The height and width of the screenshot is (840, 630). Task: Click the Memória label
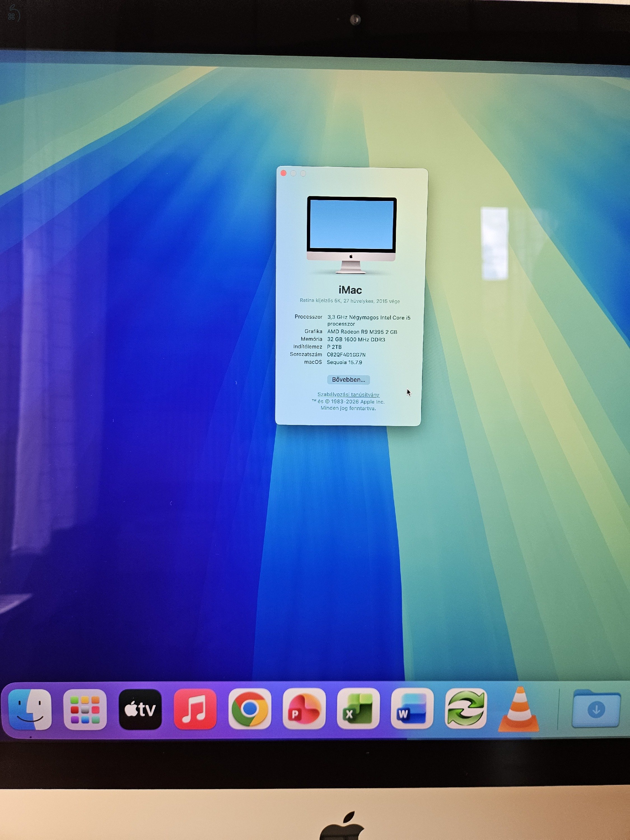311,339
